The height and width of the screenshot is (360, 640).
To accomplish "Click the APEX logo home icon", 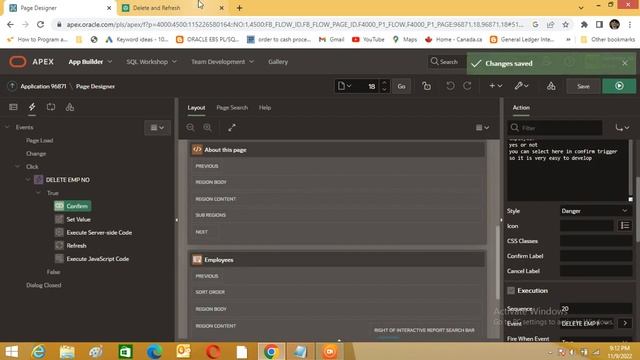I will (18, 62).
